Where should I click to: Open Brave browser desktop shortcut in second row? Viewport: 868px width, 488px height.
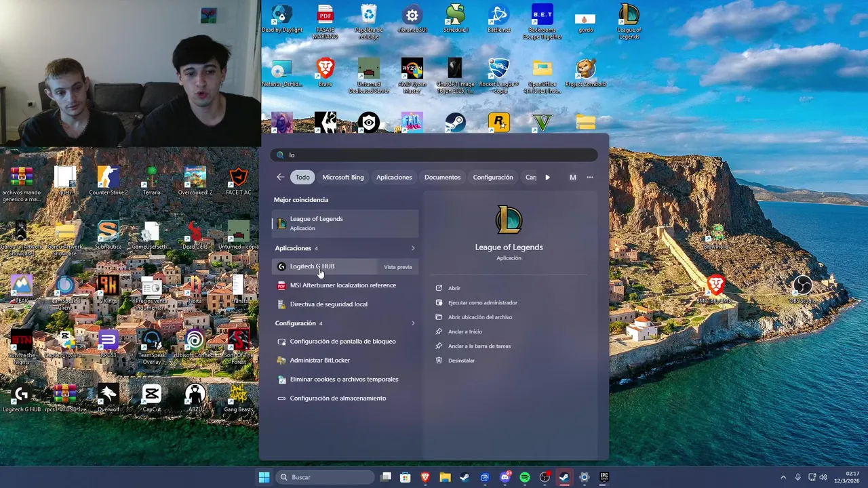click(325, 73)
